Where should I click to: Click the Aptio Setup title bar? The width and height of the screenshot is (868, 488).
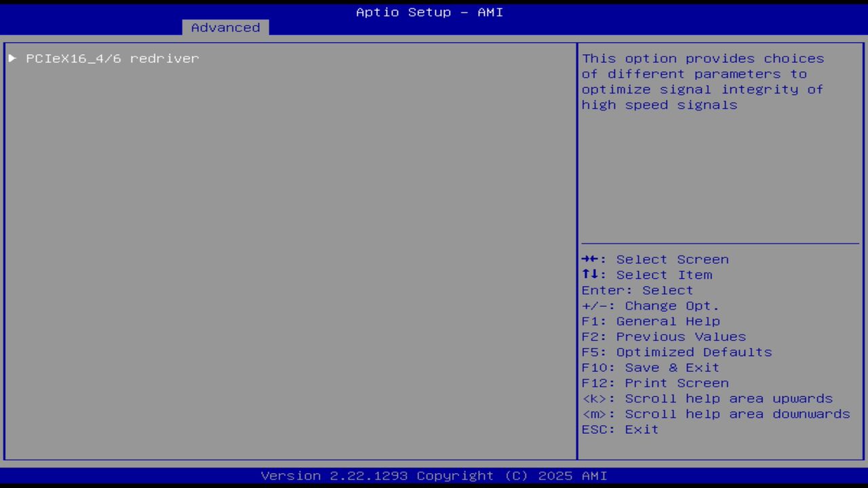pyautogui.click(x=429, y=12)
